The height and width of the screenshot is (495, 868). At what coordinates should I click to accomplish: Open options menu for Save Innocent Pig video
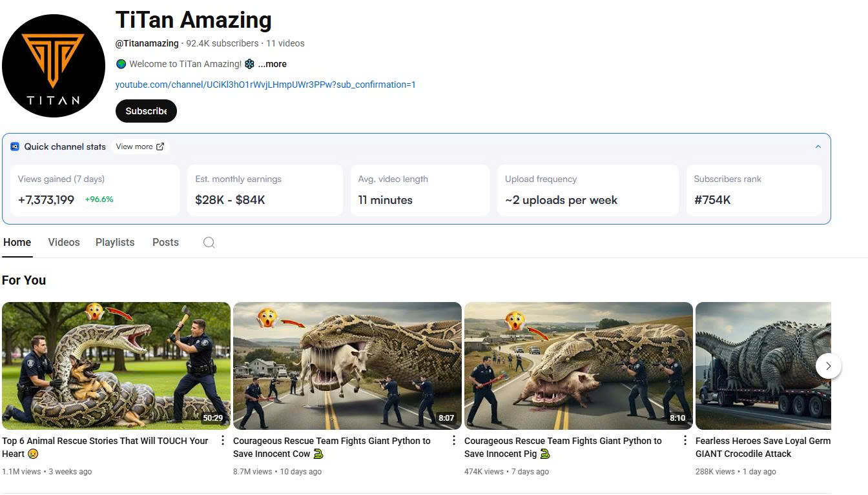(685, 440)
